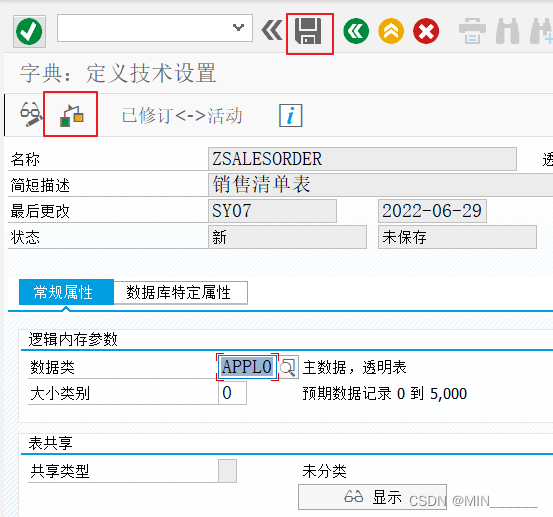Click the 共享类型 field box
This screenshot has height=517, width=553.
(227, 471)
